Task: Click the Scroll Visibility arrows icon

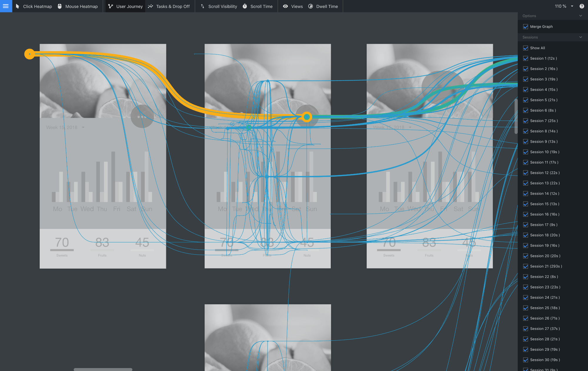Action: pyautogui.click(x=203, y=6)
